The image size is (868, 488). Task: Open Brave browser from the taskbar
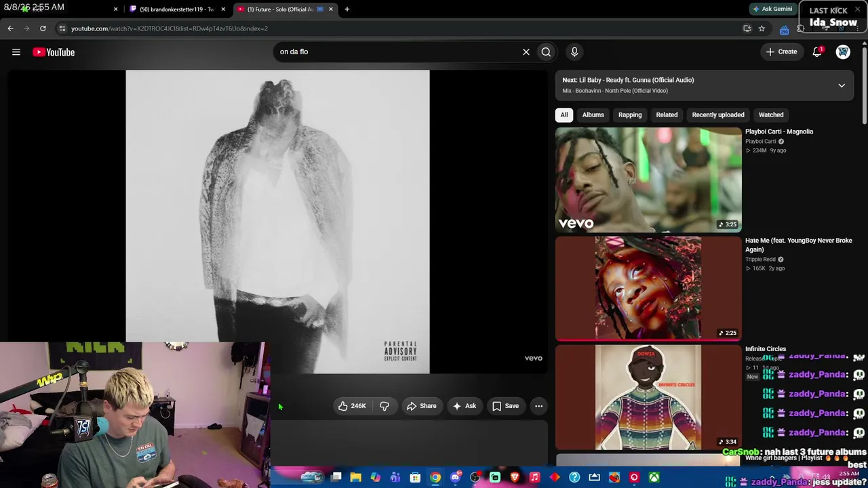click(515, 478)
